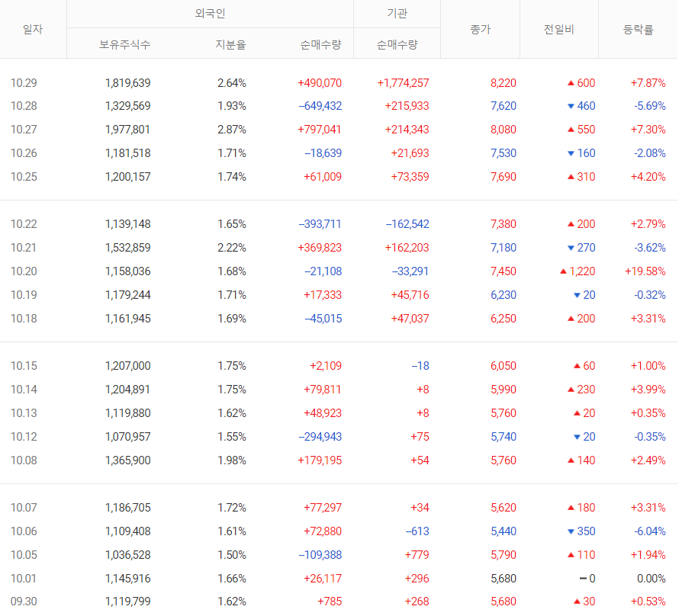The width and height of the screenshot is (682, 616).
Task: Select the date cell 10.22
Action: (x=24, y=224)
